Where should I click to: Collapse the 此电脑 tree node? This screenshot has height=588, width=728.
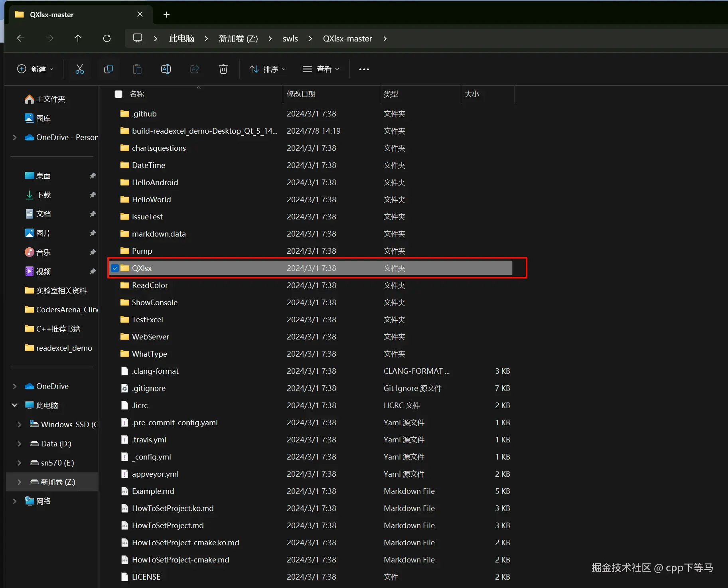[15, 405]
